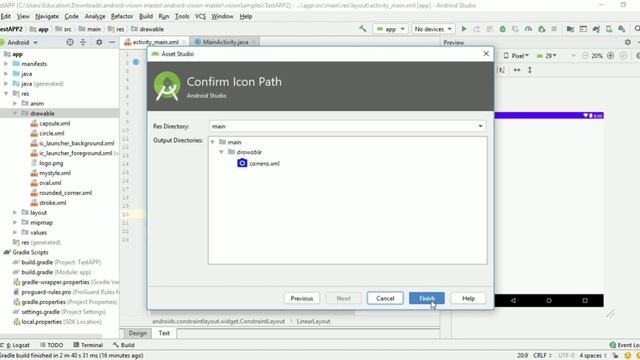Open the Terminal tool window
This screenshot has height=360, width=640.
tap(88, 345)
